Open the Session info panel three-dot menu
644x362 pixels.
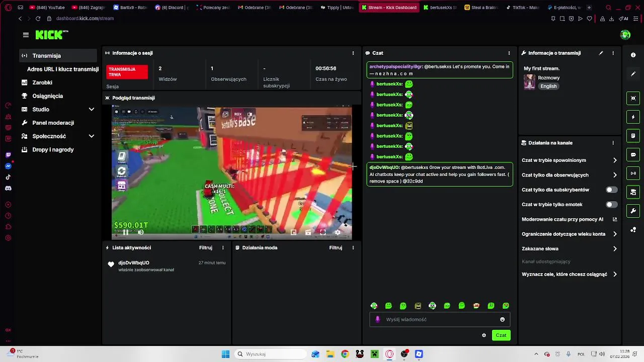[x=353, y=53]
